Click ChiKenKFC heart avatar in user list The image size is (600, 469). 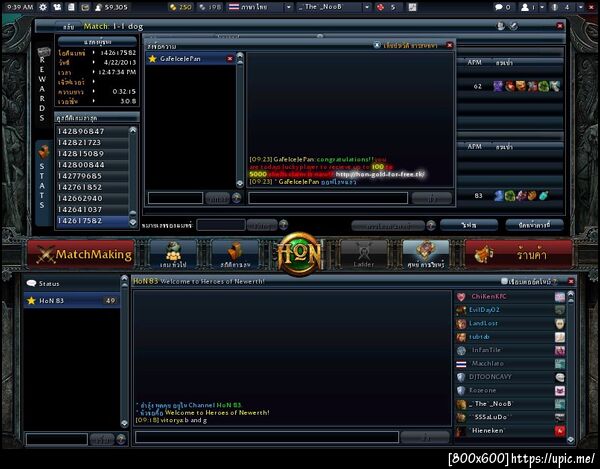(x=461, y=296)
